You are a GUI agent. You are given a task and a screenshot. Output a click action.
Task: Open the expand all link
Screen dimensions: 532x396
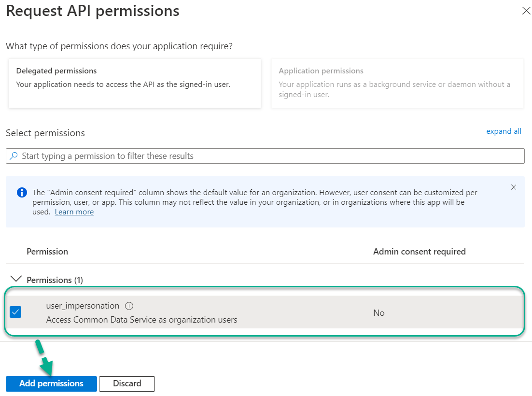click(504, 131)
